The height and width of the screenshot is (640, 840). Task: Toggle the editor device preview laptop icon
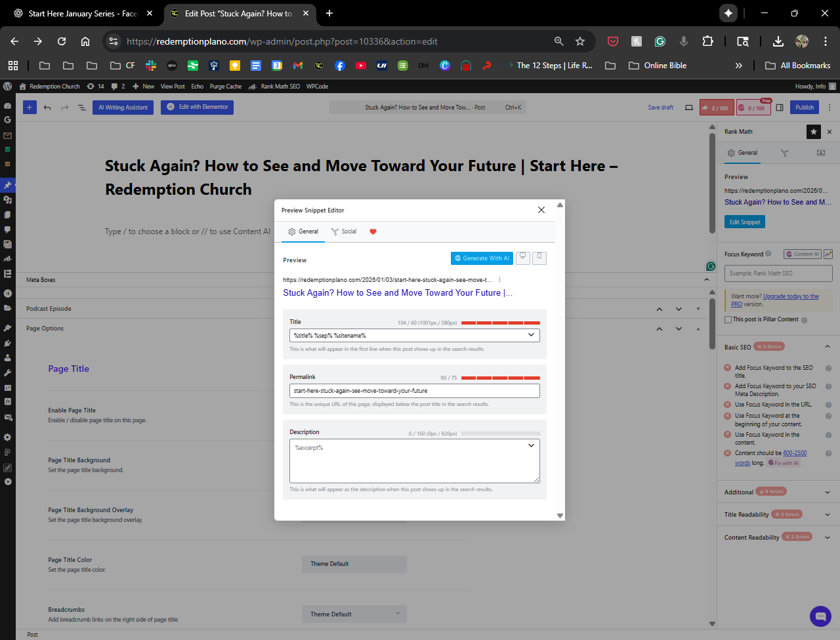[688, 108]
